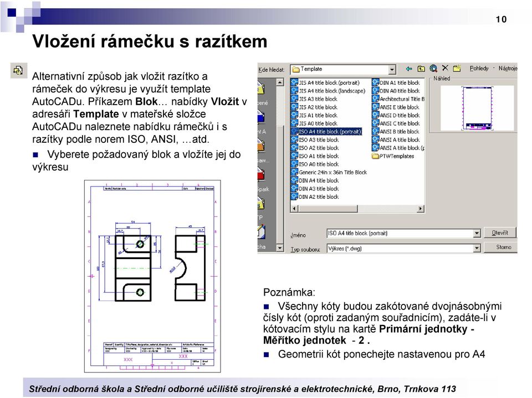
Task: Open the Kde hledat Template dropdown
Action: click(392, 70)
